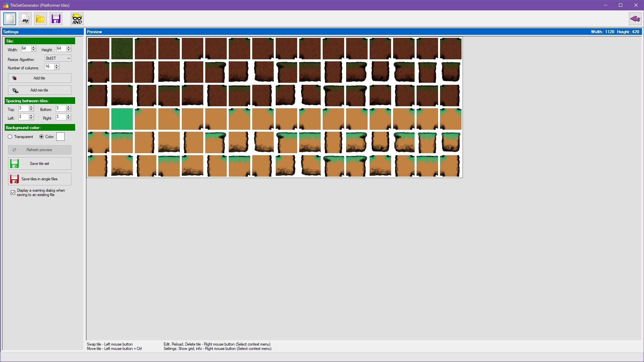This screenshot has height=362, width=644.
Task: Click the Save tile set button
Action: tap(39, 164)
